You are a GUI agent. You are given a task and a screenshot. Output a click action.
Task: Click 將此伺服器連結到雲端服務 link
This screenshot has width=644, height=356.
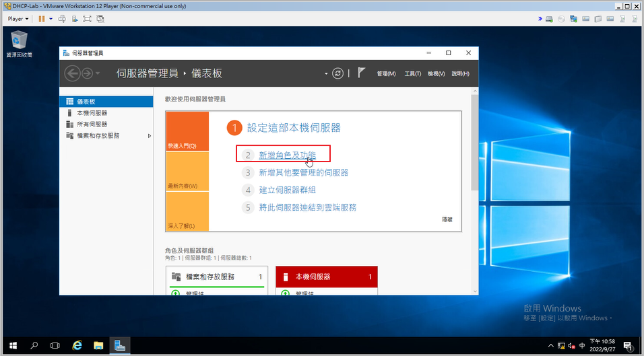pyautogui.click(x=308, y=207)
